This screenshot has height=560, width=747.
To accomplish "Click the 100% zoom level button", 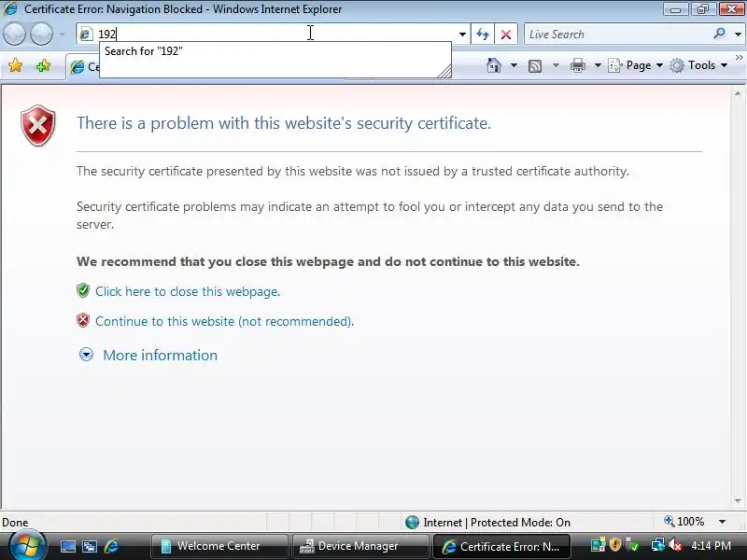I will click(x=684, y=522).
